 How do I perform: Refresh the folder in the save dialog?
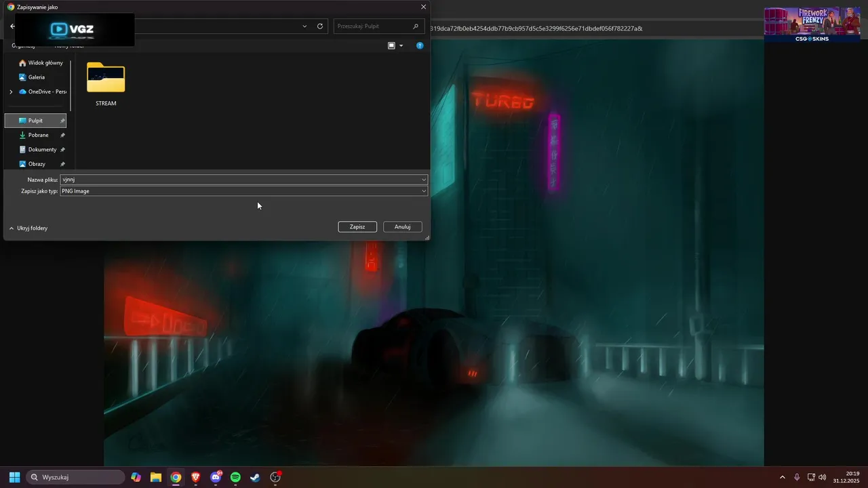click(320, 26)
